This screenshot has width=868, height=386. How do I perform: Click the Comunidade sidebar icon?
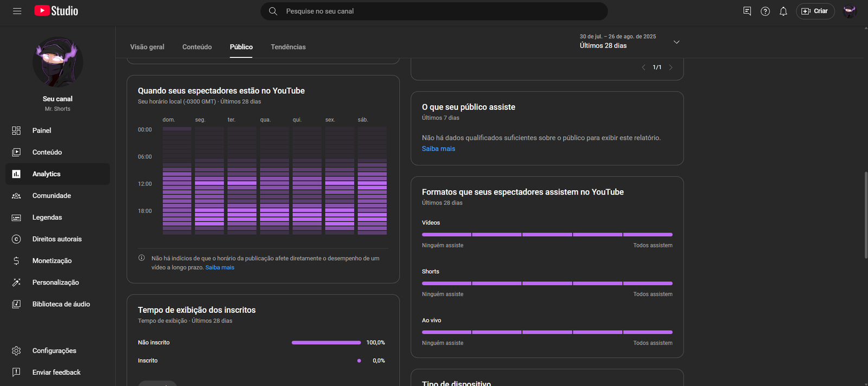click(16, 196)
